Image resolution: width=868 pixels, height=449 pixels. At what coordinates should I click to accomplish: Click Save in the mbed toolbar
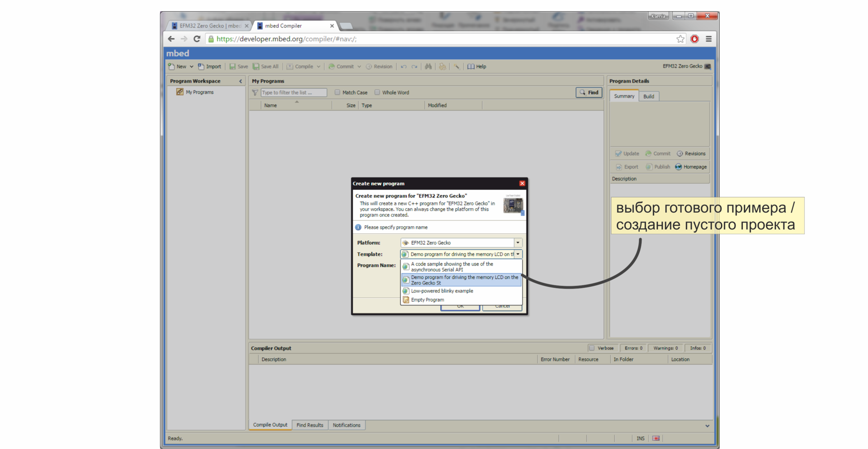(x=238, y=66)
